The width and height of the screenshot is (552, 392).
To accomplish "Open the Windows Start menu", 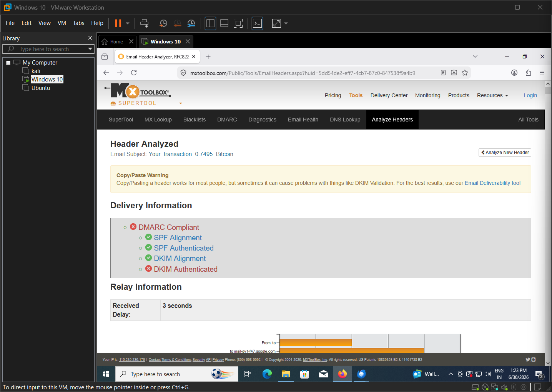I will point(106,374).
